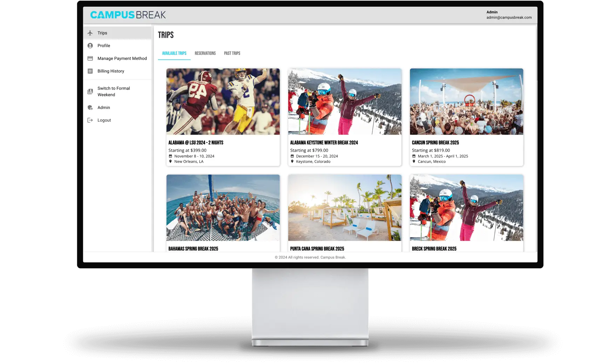Click 'Starting at $399.00' price text

tap(187, 150)
